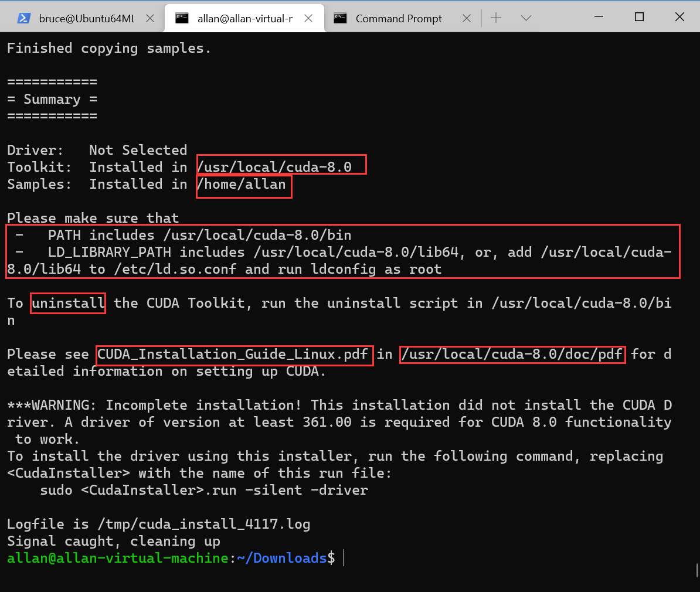The image size is (700, 592).
Task: Click 'Finished copying samples.' line
Action: coord(109,48)
